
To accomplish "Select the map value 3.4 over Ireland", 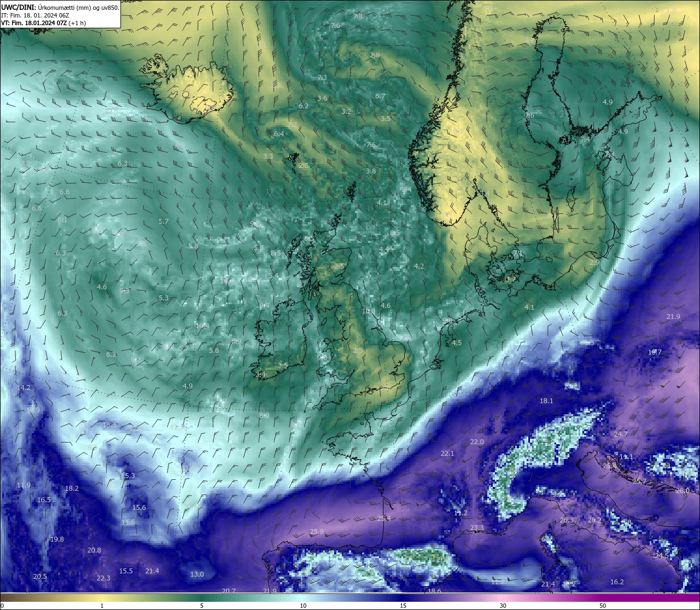I will pyautogui.click(x=260, y=374).
